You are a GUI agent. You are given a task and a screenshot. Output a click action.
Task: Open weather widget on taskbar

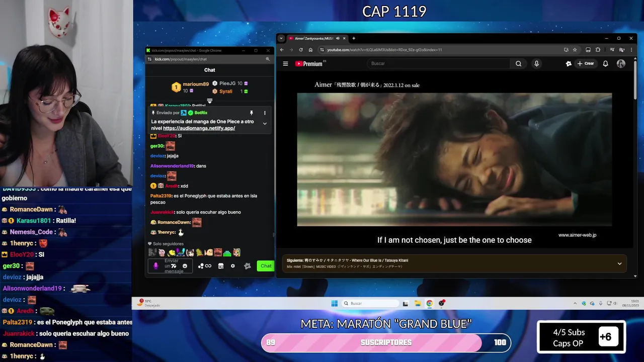pos(148,303)
